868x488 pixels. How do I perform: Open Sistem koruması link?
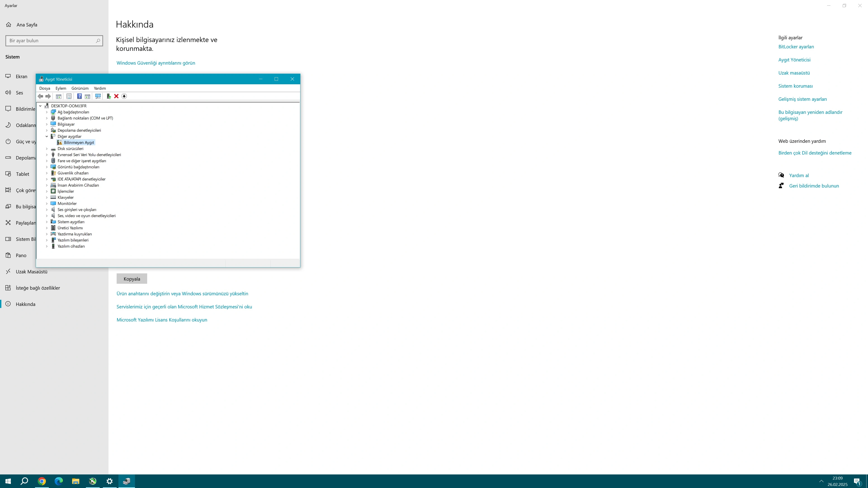click(x=795, y=86)
